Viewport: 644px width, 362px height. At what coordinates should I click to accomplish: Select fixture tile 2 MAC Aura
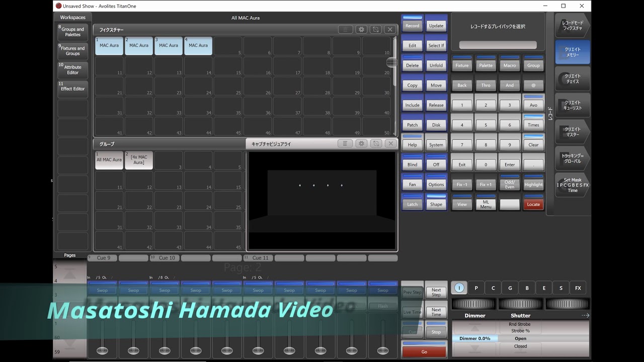coord(139,46)
